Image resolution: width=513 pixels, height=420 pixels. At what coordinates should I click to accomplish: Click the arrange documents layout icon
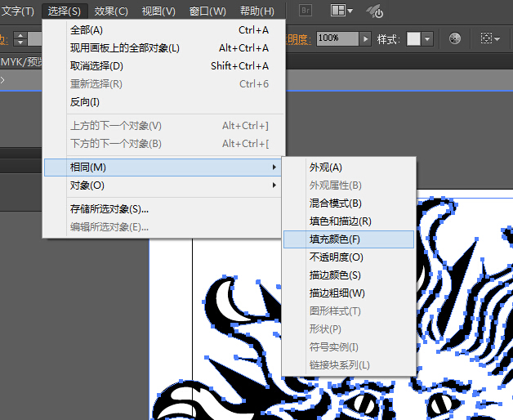(337, 11)
